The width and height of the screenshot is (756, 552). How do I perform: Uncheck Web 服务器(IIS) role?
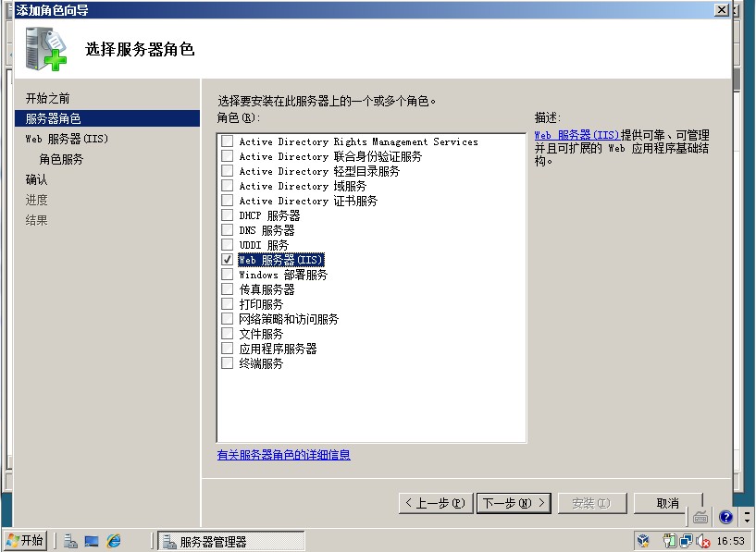(x=227, y=260)
